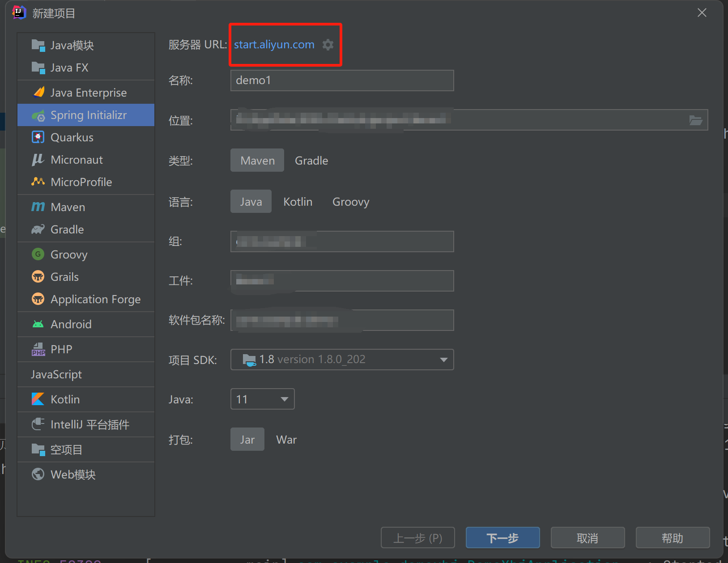728x563 pixels.
Task: Select PHP project type
Action: click(x=86, y=349)
